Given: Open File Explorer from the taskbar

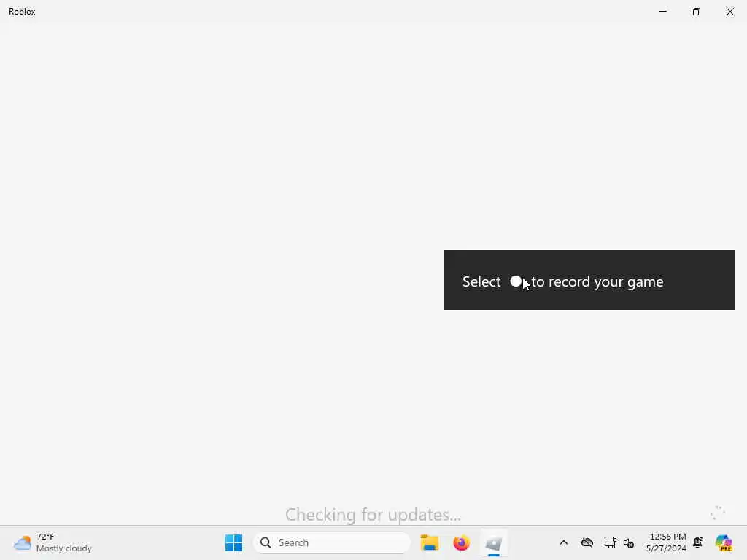Looking at the screenshot, I should pyautogui.click(x=429, y=542).
